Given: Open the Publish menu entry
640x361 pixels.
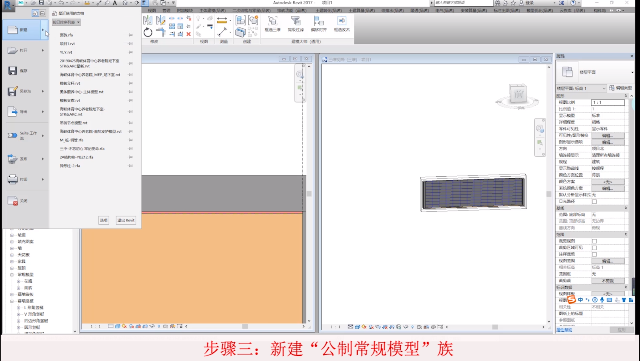Looking at the screenshot, I should tap(25, 158).
